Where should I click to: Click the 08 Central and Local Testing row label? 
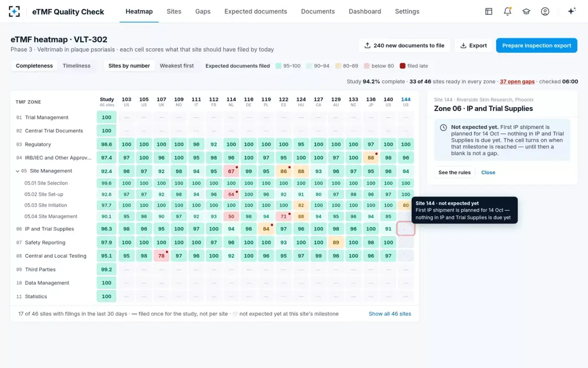click(x=51, y=256)
